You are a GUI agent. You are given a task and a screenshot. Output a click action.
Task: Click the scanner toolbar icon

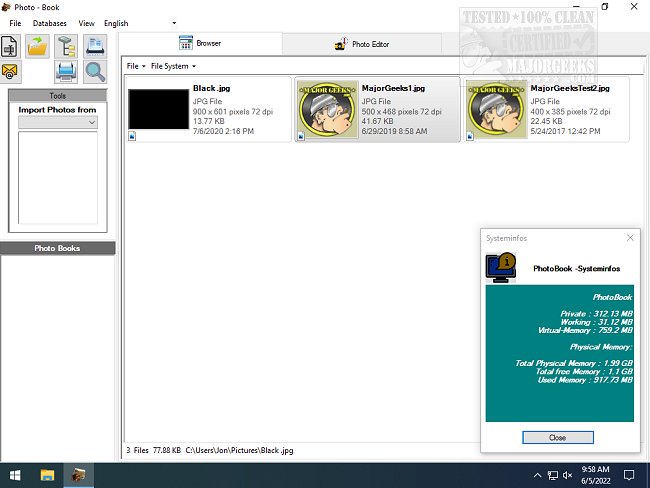click(x=95, y=46)
